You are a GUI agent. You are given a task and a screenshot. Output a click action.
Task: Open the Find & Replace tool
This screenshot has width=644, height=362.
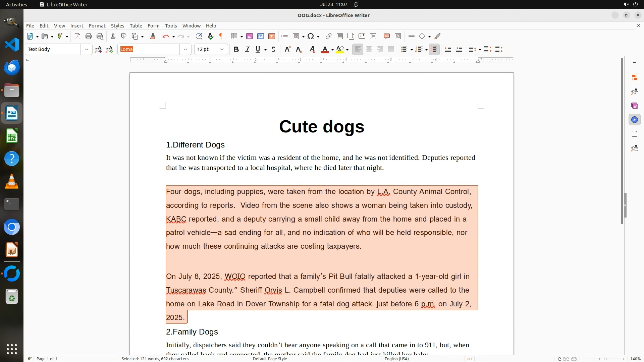199,37
